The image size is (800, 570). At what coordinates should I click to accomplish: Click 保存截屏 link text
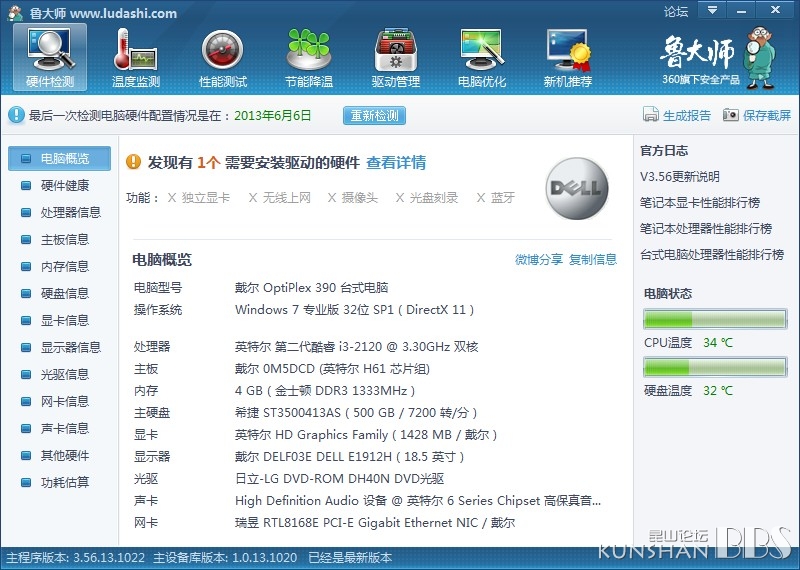[x=767, y=115]
